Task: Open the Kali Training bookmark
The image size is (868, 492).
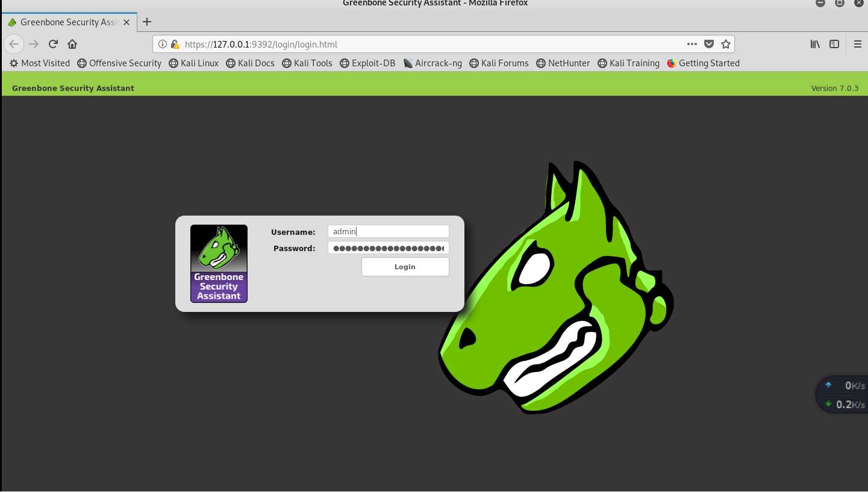Action: [x=628, y=63]
